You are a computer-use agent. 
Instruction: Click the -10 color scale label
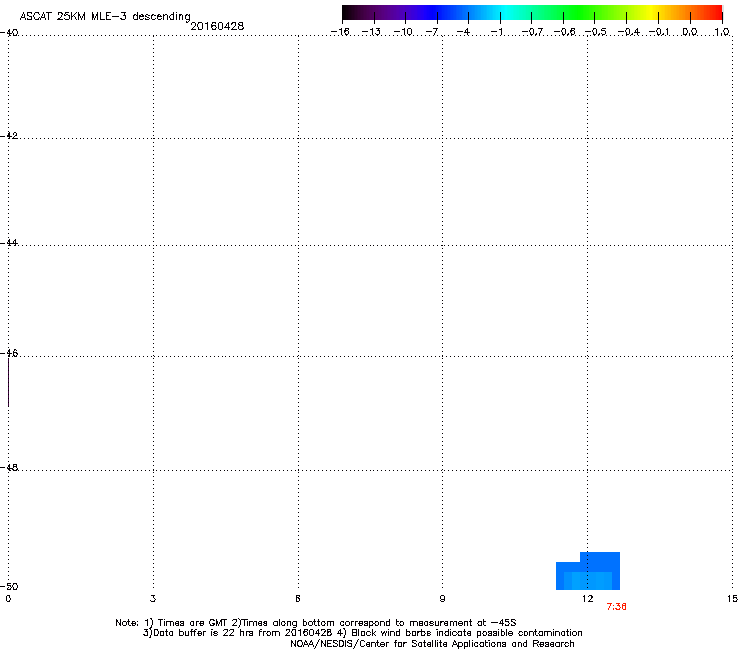[x=403, y=32]
